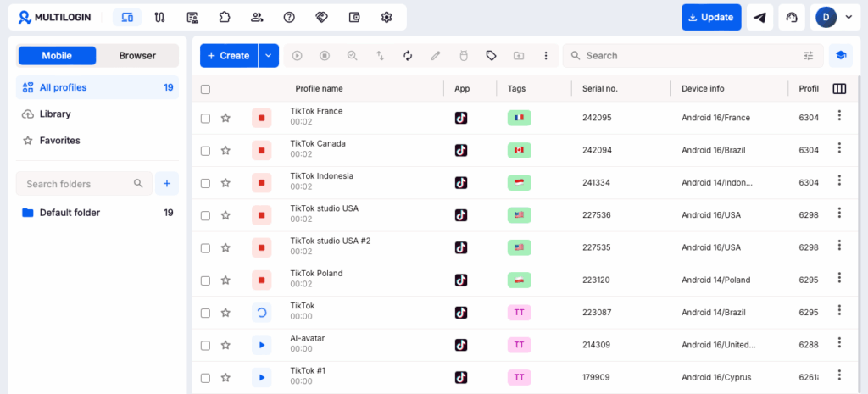
Task: Open the Library sidebar item
Action: [97, 114]
